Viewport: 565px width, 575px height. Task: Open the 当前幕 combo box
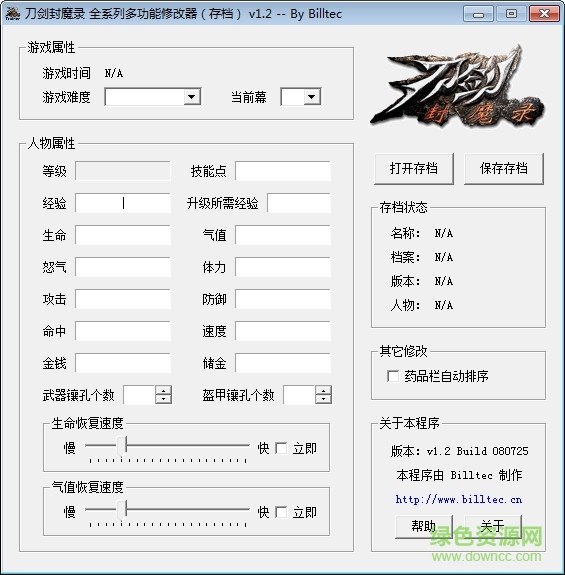point(312,97)
